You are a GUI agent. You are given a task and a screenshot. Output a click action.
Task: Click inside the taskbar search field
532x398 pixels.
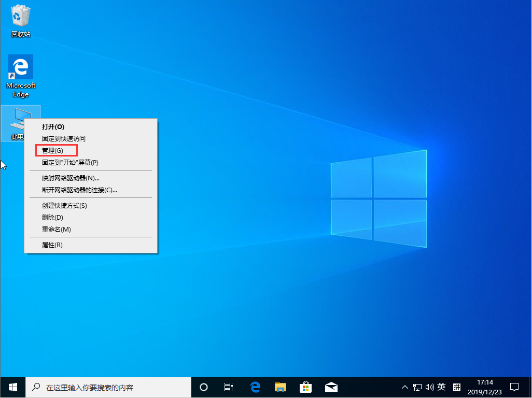[104, 387]
